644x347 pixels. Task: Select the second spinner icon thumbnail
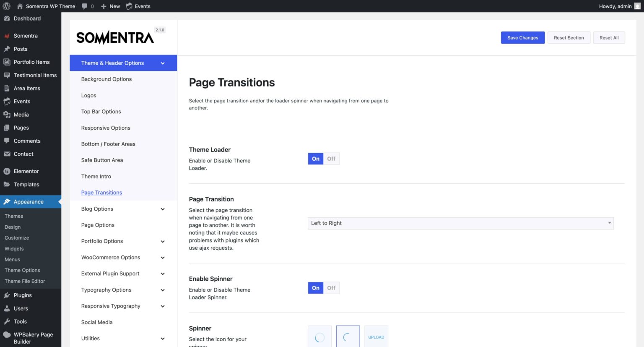tap(348, 337)
